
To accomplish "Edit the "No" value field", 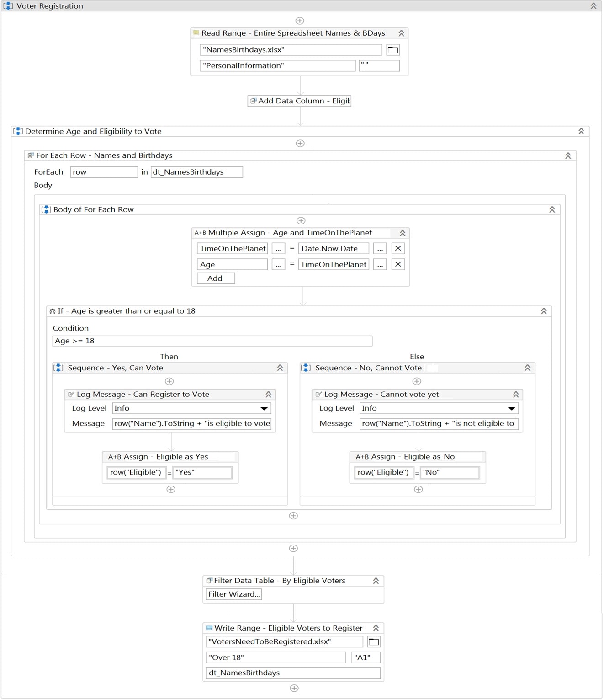I will 450,473.
